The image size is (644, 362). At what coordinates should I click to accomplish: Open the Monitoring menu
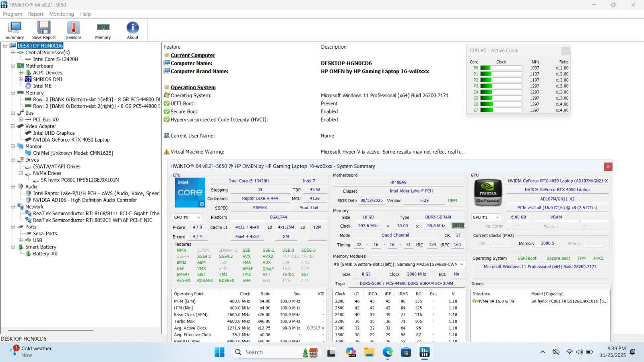(62, 14)
